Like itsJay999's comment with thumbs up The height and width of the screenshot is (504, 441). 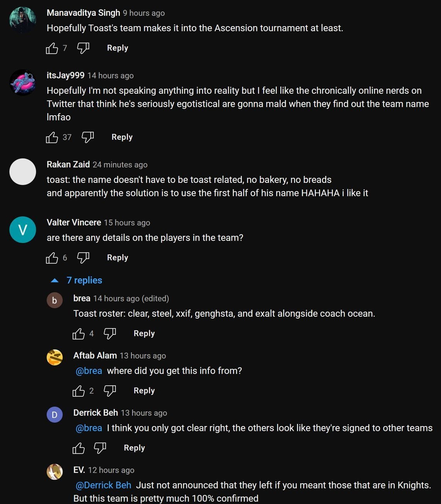(x=52, y=137)
